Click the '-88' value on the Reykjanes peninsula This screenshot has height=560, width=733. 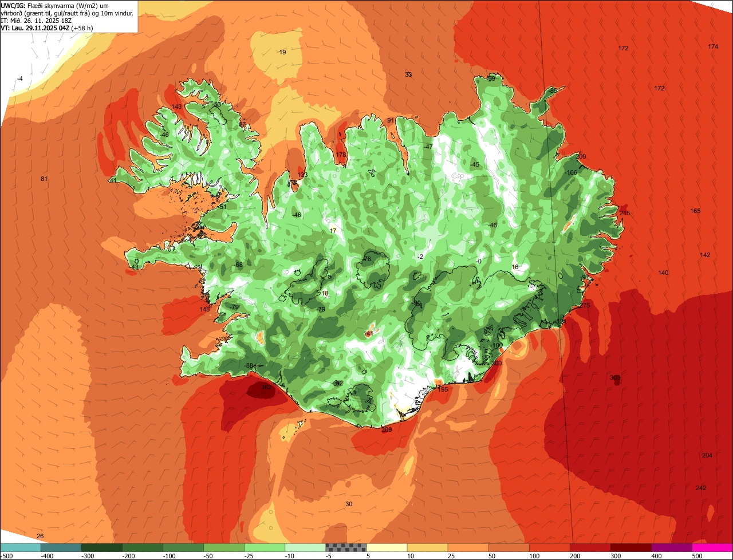click(249, 365)
